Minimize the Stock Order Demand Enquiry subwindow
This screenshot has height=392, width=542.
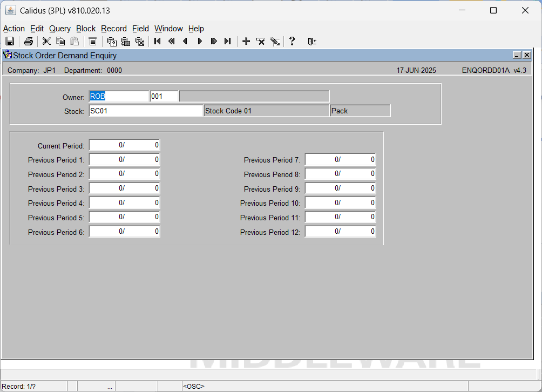click(517, 55)
